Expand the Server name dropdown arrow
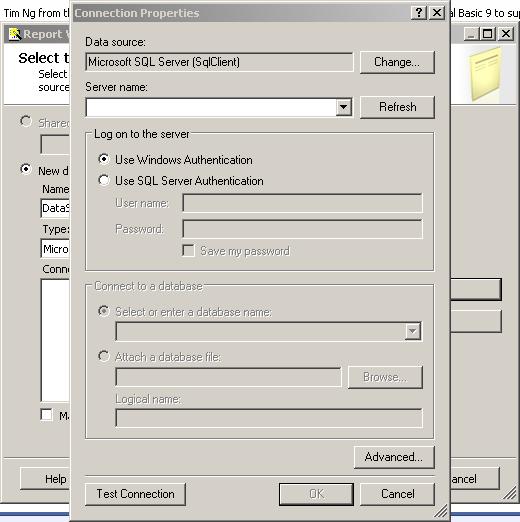 (344, 107)
